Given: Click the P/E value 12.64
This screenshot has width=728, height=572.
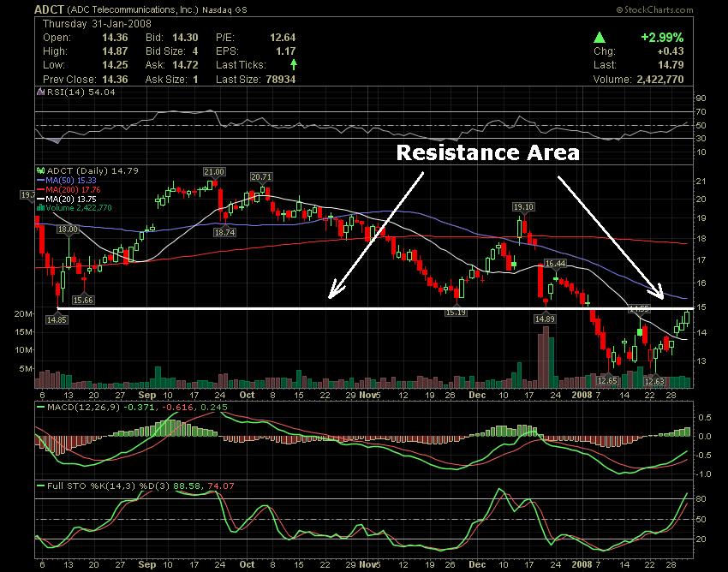Looking at the screenshot, I should pyautogui.click(x=283, y=38).
